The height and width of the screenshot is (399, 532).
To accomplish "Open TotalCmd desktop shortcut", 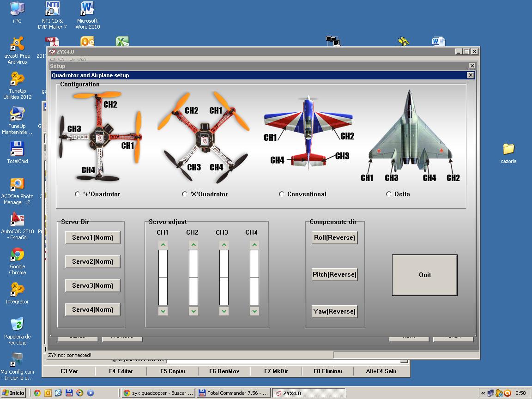I will (x=17, y=150).
